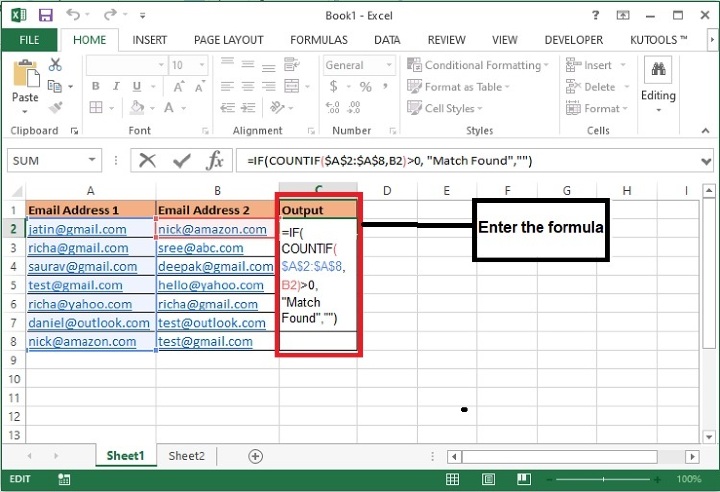Viewport: 720px width, 492px height.
Task: Confirm the formula with the checkmark
Action: point(181,160)
